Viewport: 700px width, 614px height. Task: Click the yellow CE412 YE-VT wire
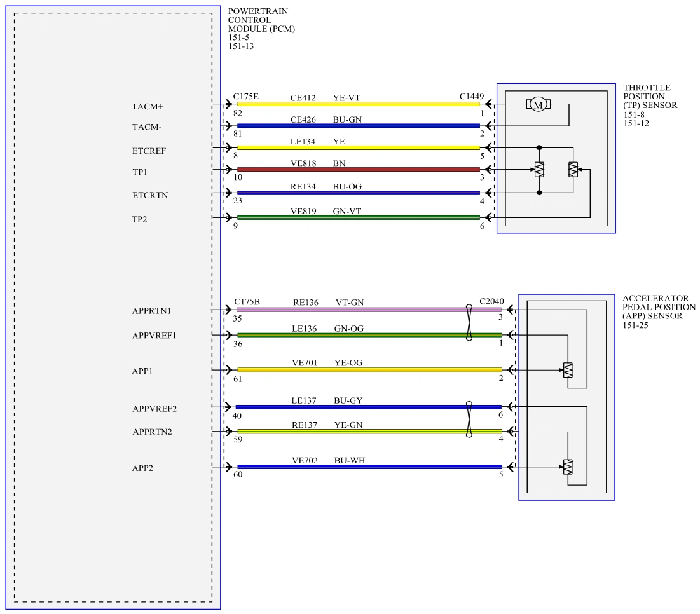click(x=359, y=104)
